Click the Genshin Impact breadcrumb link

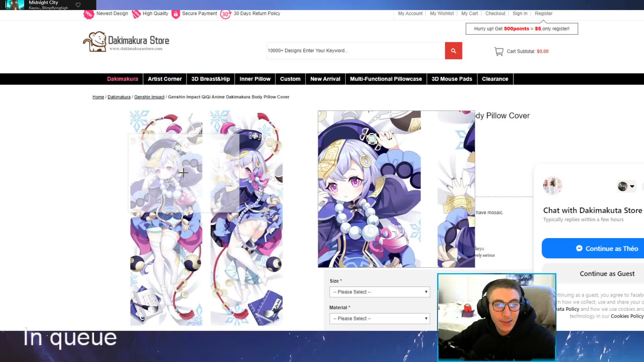point(149,97)
